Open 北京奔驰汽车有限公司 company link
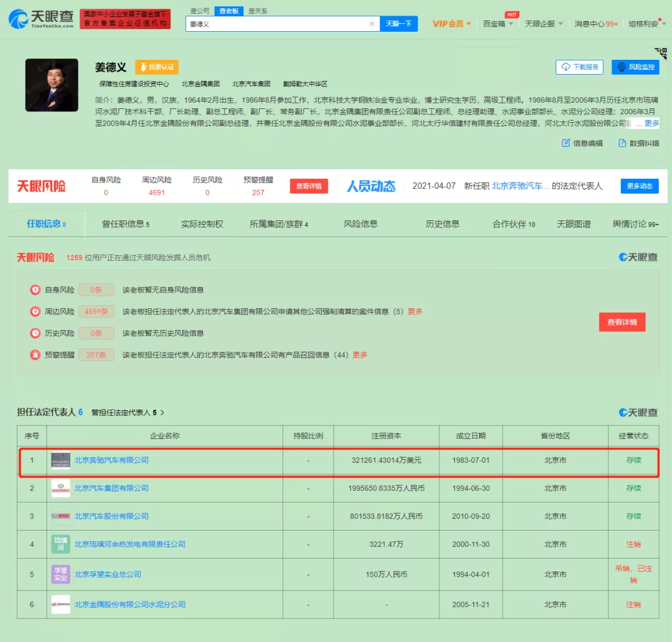Viewport: 672px width, 642px height. pos(111,460)
